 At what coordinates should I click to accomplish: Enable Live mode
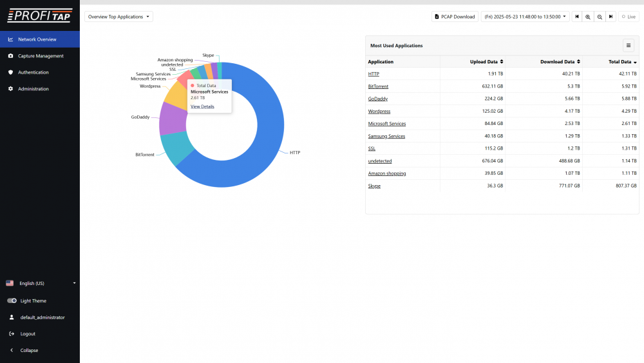[629, 17]
